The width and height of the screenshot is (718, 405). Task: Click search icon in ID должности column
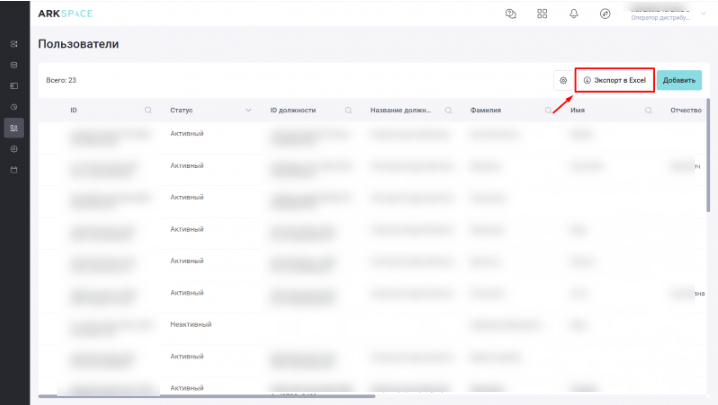click(x=348, y=110)
